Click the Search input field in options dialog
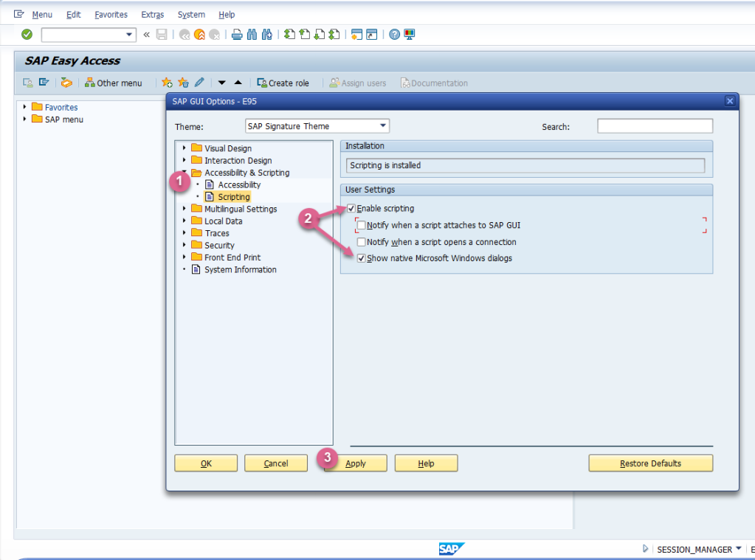755x560 pixels. click(655, 126)
